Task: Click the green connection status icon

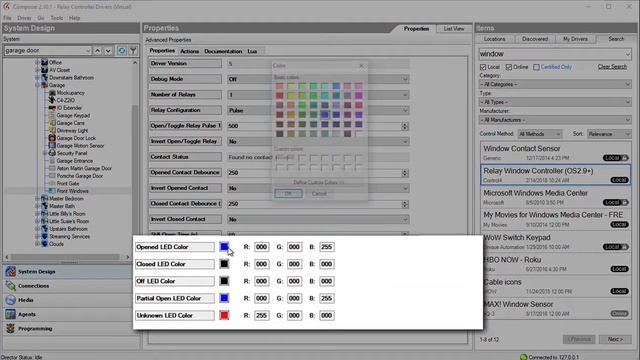Action: click(524, 357)
